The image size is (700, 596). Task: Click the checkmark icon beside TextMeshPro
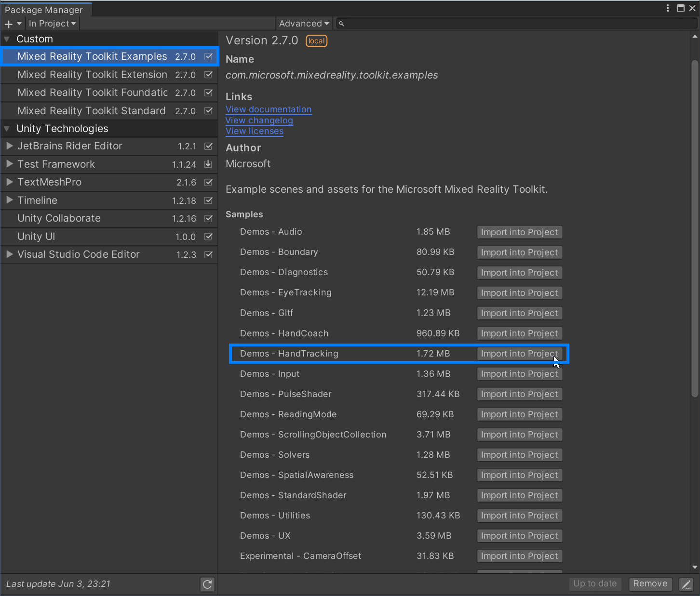point(208,182)
